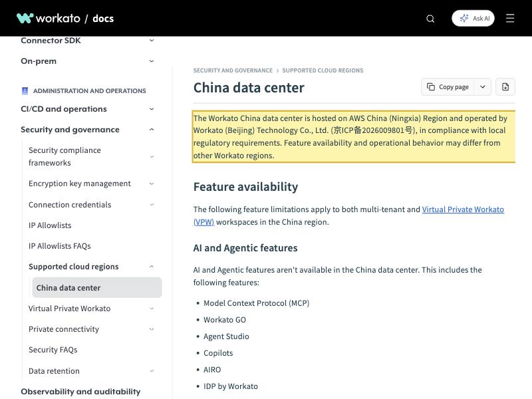Click the docs link in header
The image size is (532, 399).
click(103, 19)
